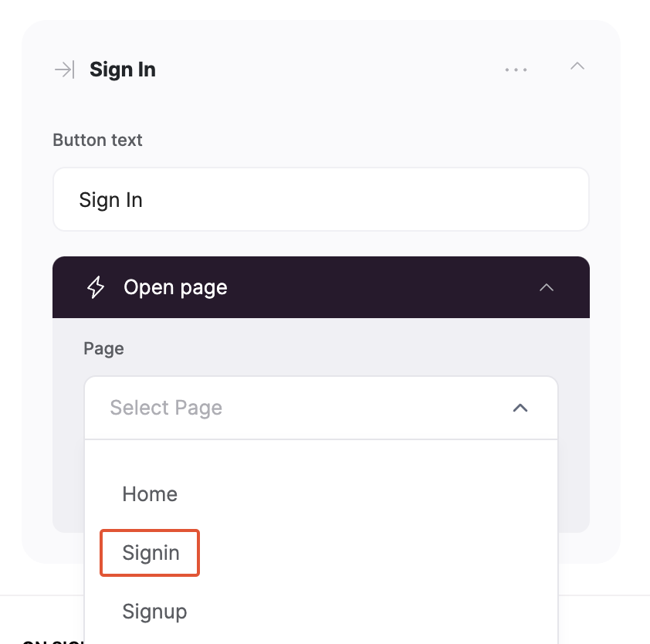The height and width of the screenshot is (644, 650).
Task: Select the highlighted Signin page option
Action: (x=149, y=552)
